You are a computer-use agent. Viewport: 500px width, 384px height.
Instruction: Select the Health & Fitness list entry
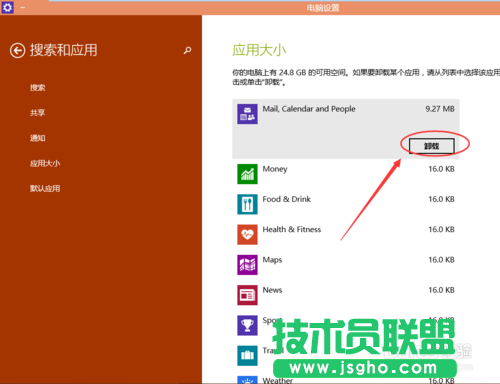pos(346,235)
